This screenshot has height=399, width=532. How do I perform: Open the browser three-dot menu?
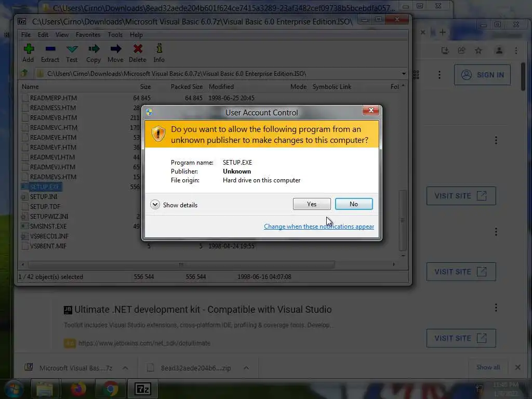coord(516,50)
